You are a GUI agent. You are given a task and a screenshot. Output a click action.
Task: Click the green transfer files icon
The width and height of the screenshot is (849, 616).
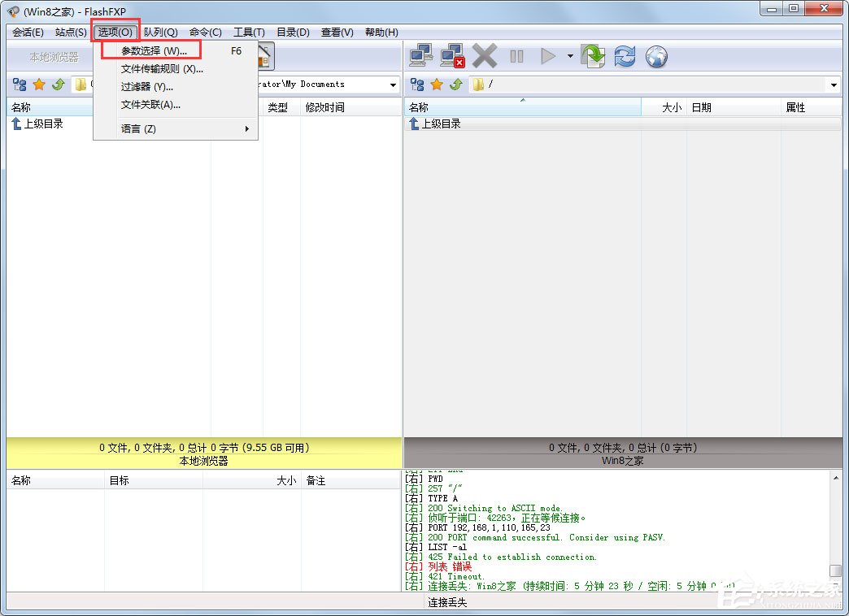[592, 56]
